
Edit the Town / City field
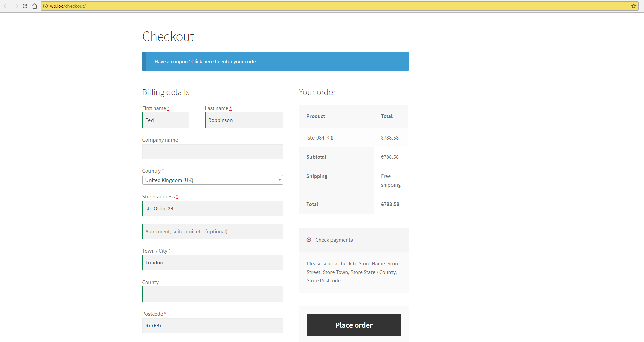point(213,263)
